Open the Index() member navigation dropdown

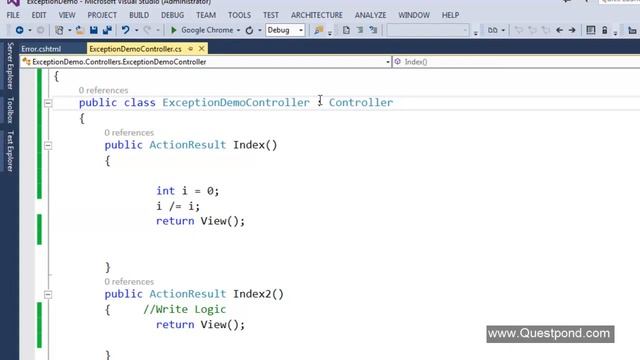(x=516, y=62)
